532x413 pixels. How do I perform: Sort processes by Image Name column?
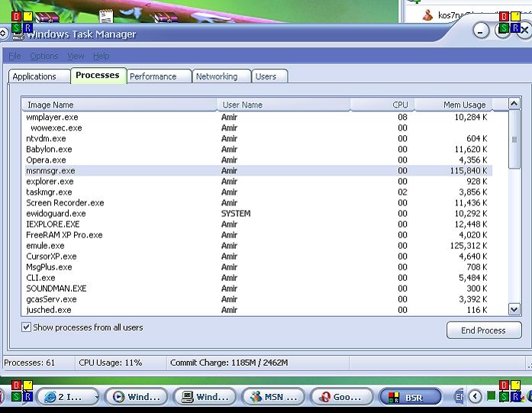(x=119, y=105)
